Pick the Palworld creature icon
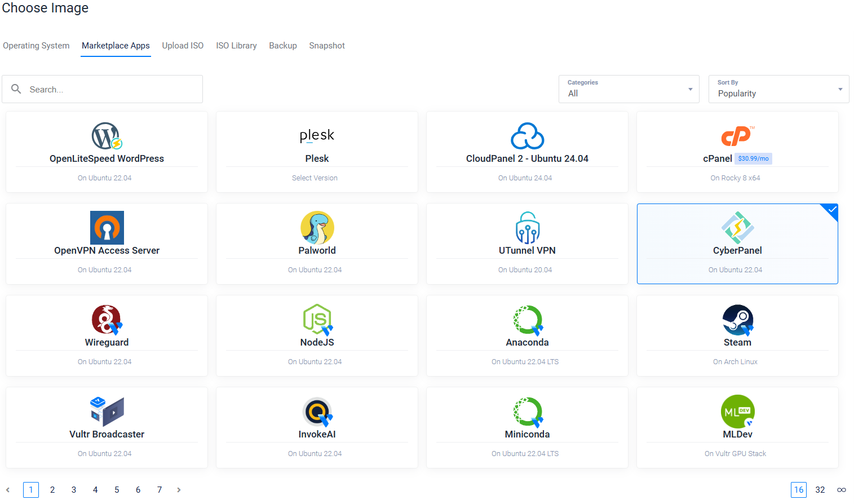 [x=317, y=228]
